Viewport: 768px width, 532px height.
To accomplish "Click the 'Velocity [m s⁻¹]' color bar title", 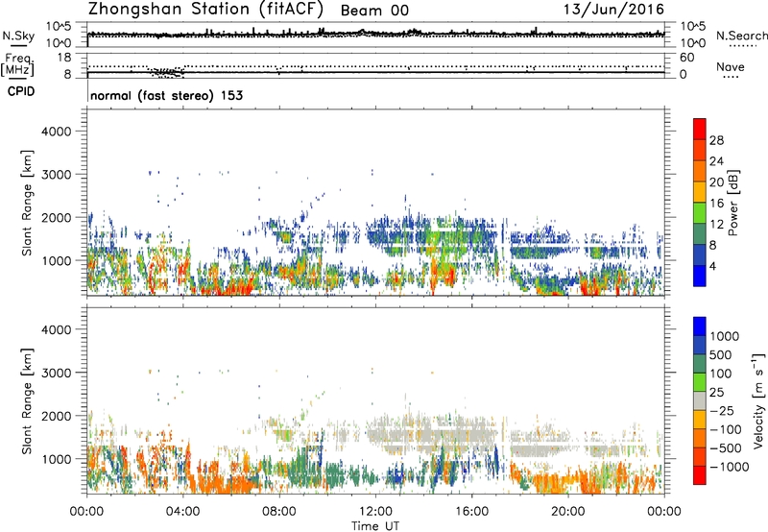I will (758, 400).
